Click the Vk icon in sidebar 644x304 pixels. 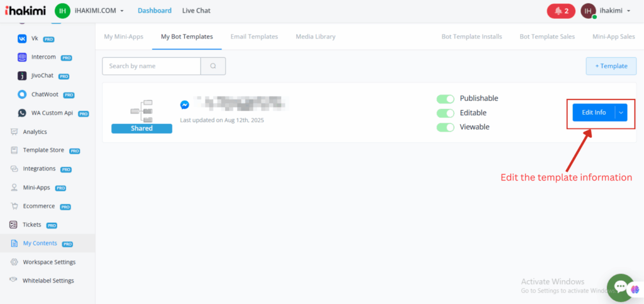[23, 38]
